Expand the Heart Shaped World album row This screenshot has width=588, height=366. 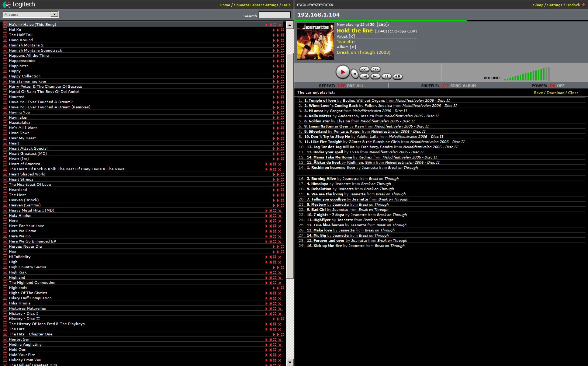click(5, 174)
